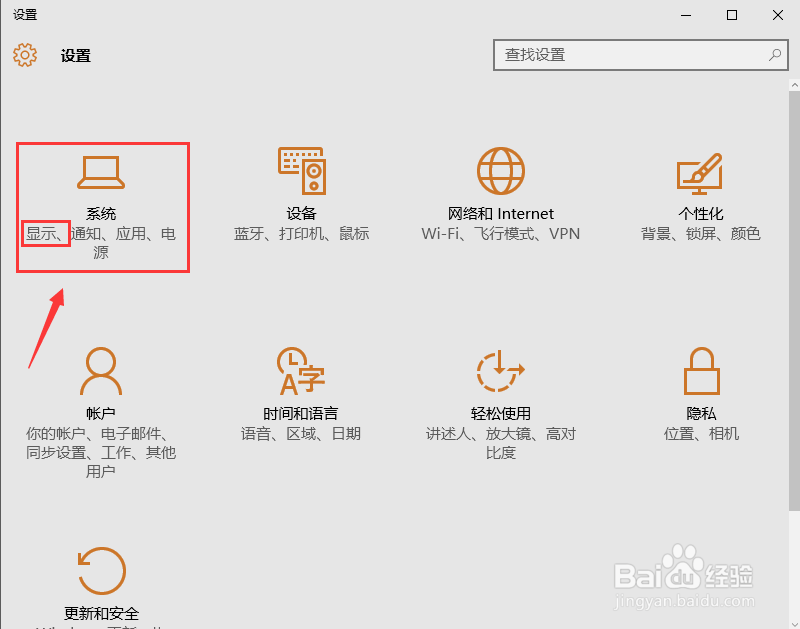Click the 系统 category title
Screen dimensions: 800x629
point(101,213)
